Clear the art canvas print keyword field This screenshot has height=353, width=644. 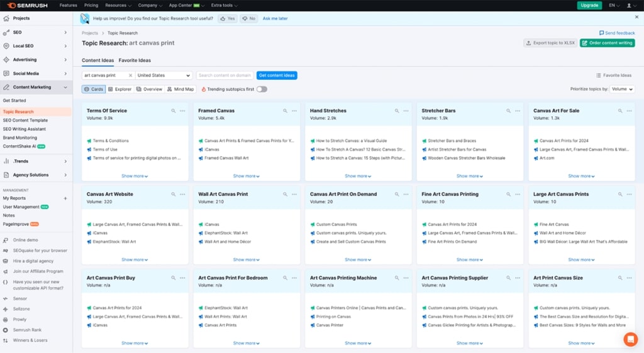point(130,75)
